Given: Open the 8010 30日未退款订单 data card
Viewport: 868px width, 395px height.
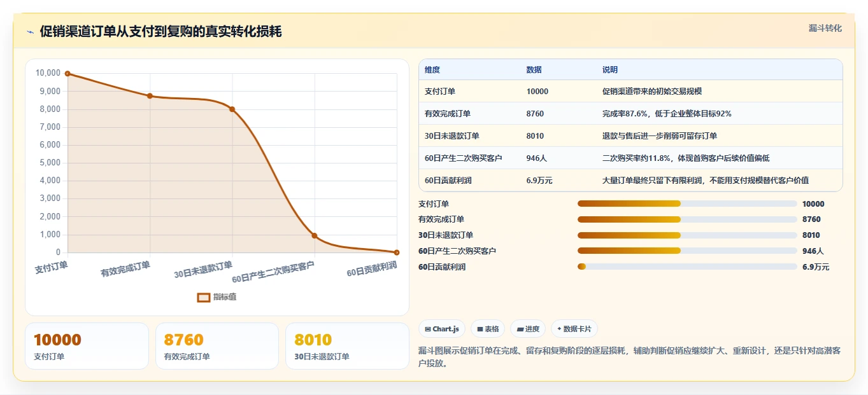Looking at the screenshot, I should (x=347, y=346).
